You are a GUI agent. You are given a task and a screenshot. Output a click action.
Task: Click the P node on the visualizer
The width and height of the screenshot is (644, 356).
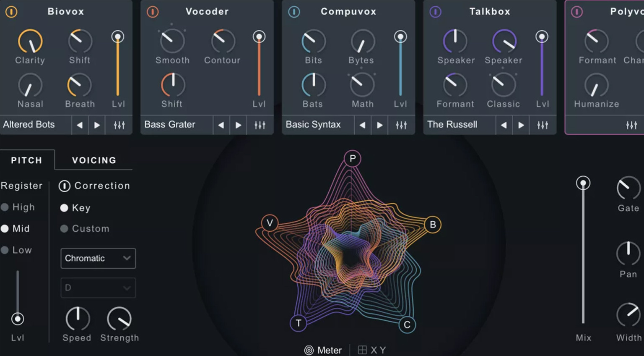352,159
